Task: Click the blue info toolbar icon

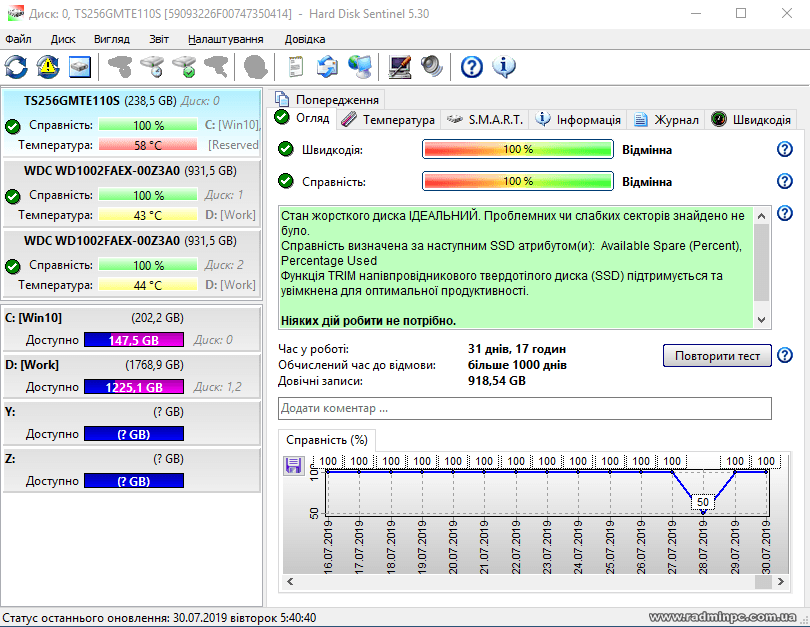Action: pyautogui.click(x=504, y=67)
